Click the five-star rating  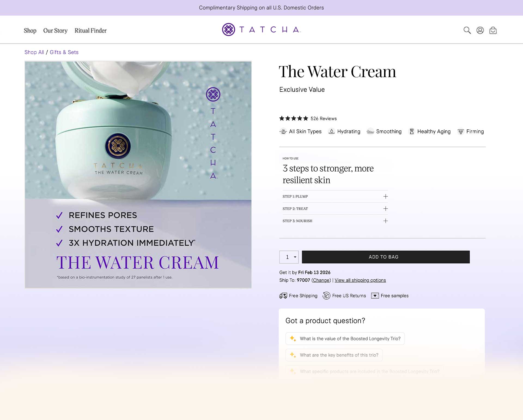[293, 118]
